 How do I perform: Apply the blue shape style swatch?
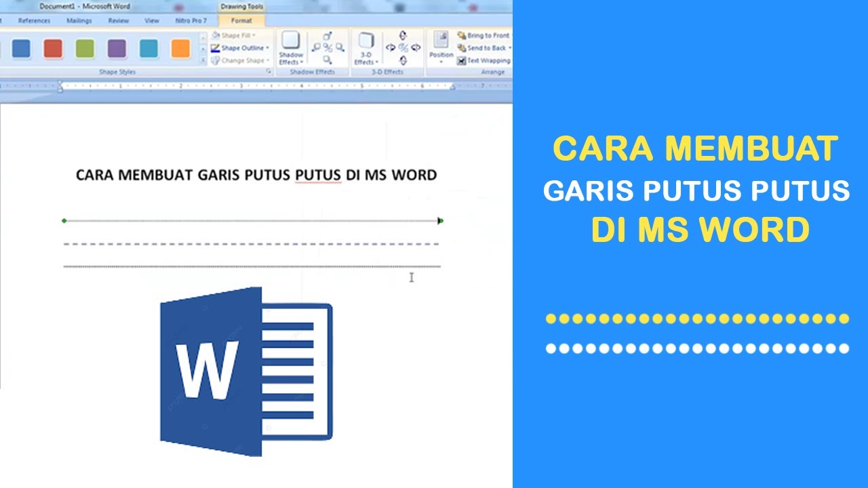pyautogui.click(x=21, y=48)
